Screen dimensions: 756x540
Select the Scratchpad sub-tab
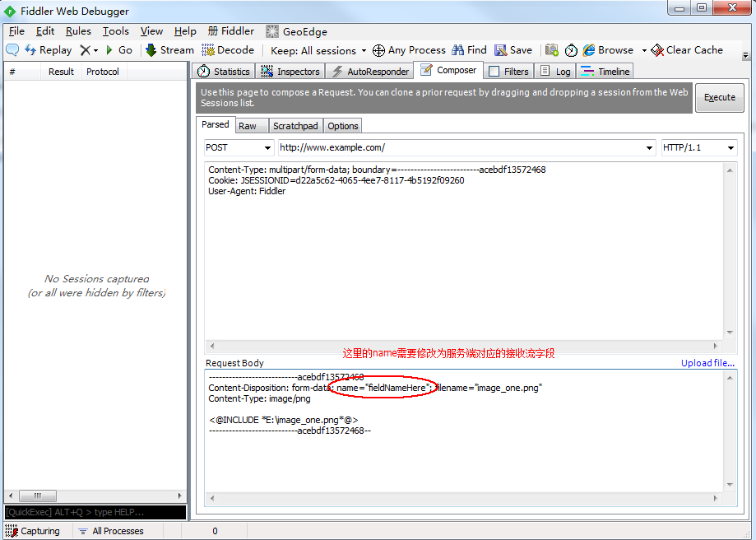click(295, 126)
